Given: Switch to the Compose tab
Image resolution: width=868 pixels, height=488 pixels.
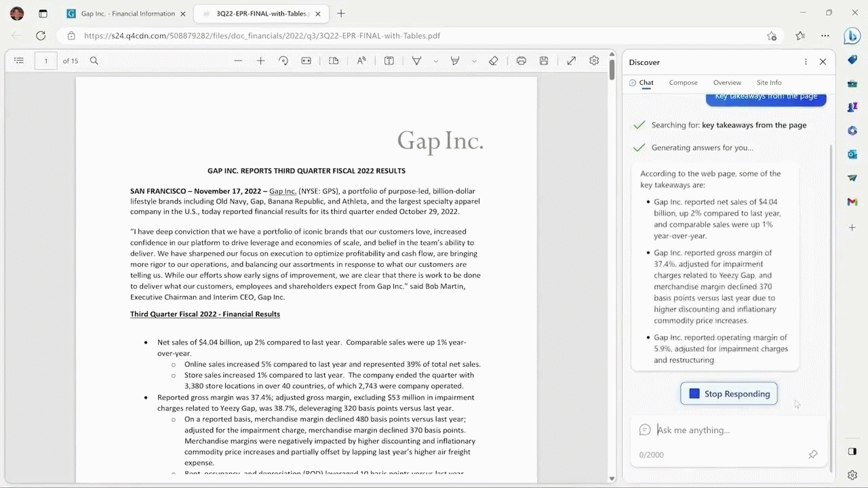Looking at the screenshot, I should tap(683, 82).
